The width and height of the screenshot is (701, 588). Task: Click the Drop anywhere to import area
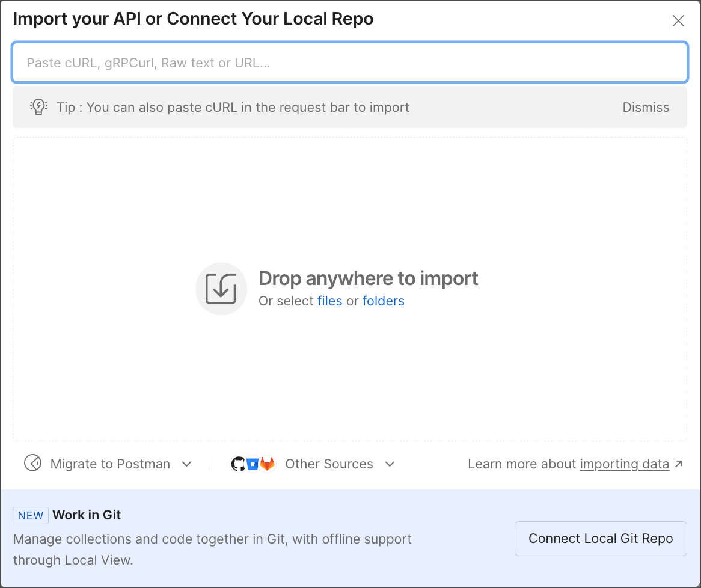[x=350, y=289]
